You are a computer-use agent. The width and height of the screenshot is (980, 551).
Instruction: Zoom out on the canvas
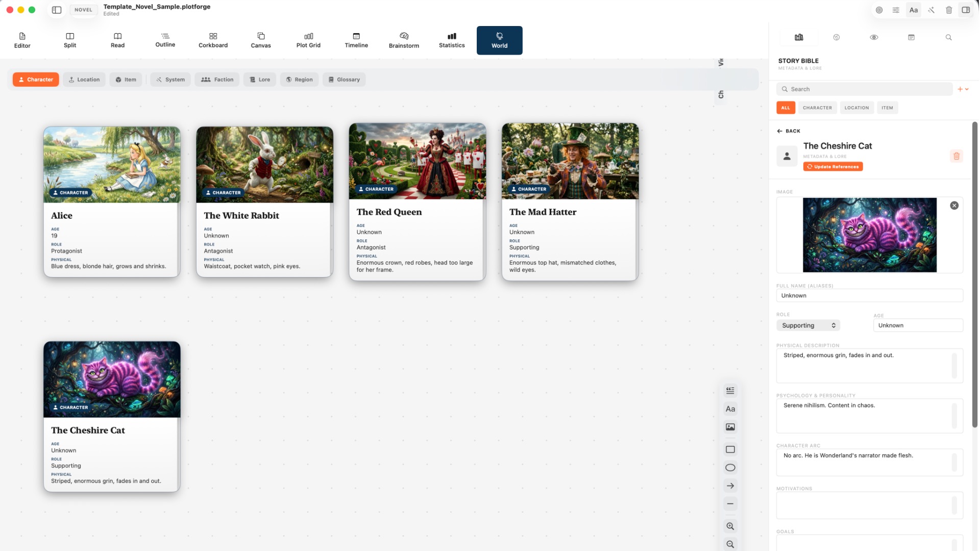(x=730, y=544)
